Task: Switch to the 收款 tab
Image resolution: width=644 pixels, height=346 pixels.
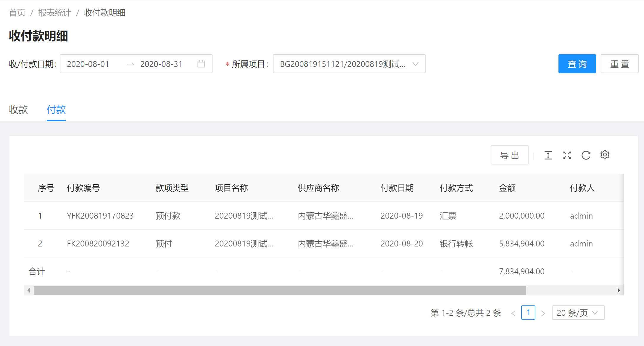Action: pos(18,110)
